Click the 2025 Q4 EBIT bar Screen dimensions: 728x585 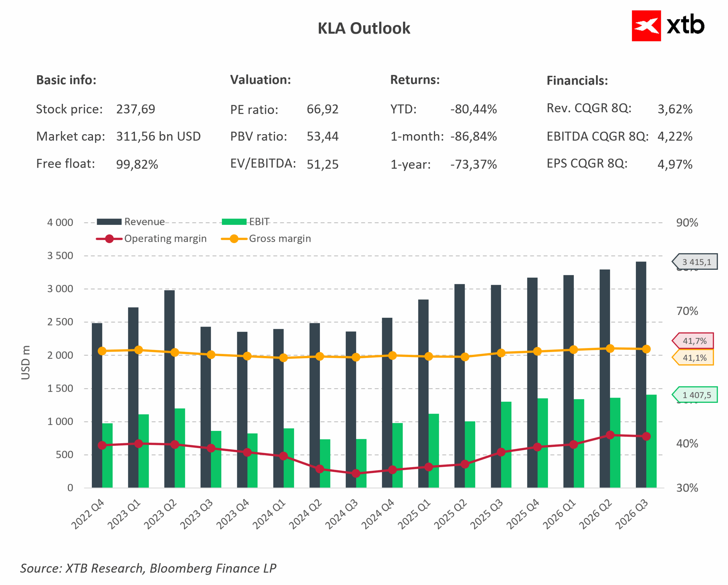pyautogui.click(x=543, y=443)
